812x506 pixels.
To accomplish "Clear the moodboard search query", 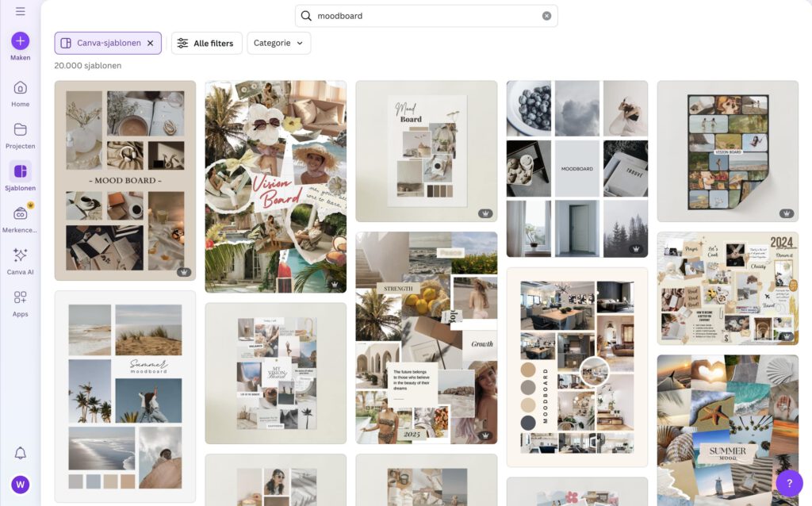I will click(x=546, y=15).
